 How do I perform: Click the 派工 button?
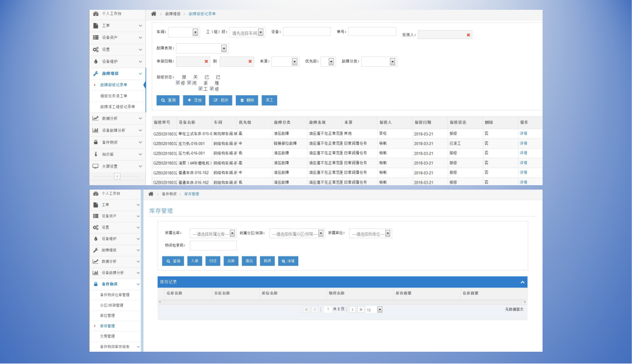coord(269,100)
